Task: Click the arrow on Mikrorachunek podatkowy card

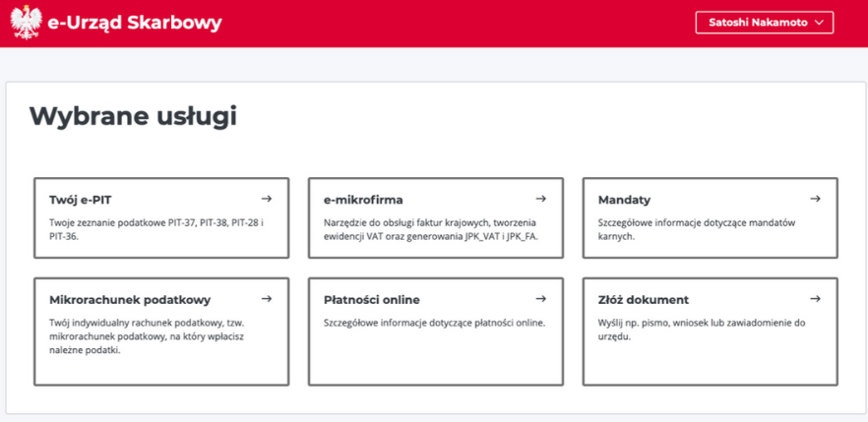Action: pos(267,299)
